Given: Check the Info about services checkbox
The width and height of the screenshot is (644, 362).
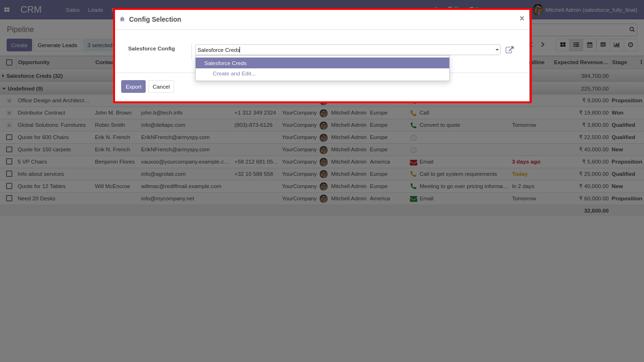Looking at the screenshot, I should (9, 174).
